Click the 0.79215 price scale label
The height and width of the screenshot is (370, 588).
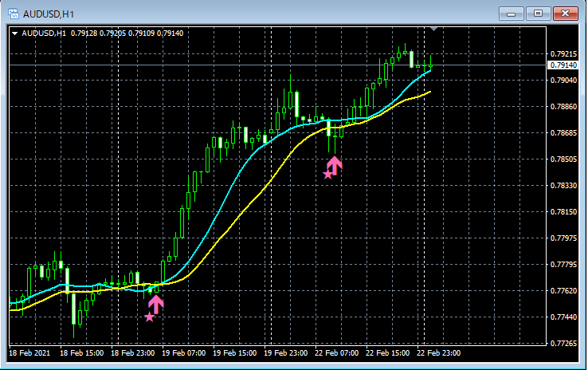pyautogui.click(x=563, y=53)
